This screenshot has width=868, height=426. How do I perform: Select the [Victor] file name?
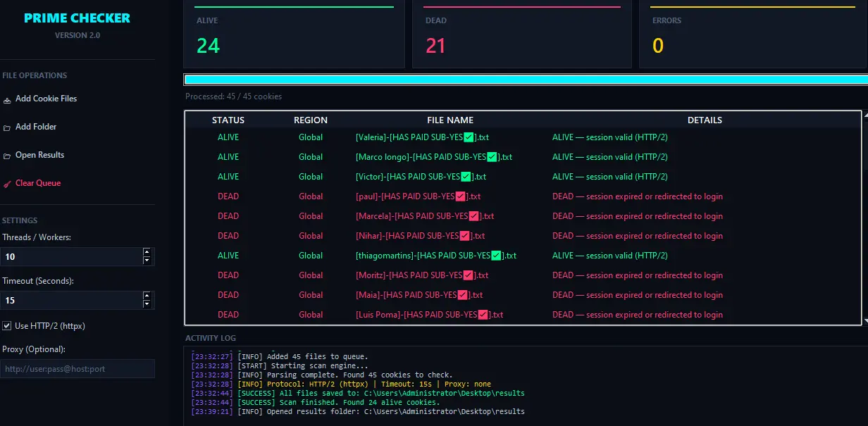pyautogui.click(x=421, y=177)
